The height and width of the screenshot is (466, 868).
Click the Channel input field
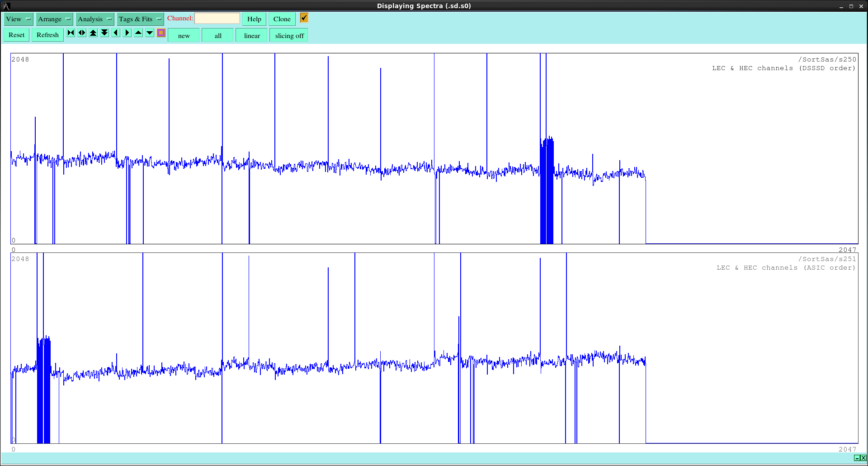coord(217,19)
